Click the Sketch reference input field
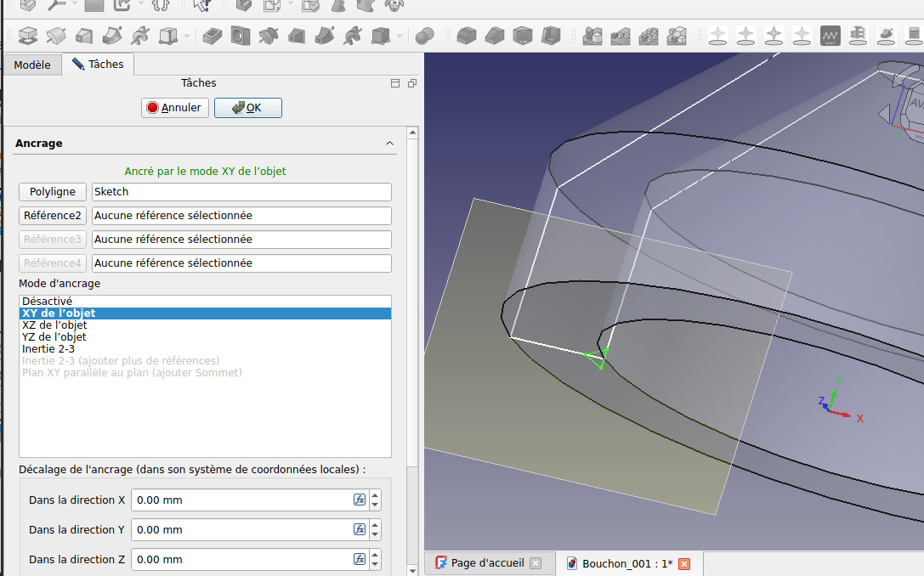Image resolution: width=924 pixels, height=576 pixels. pyautogui.click(x=241, y=192)
